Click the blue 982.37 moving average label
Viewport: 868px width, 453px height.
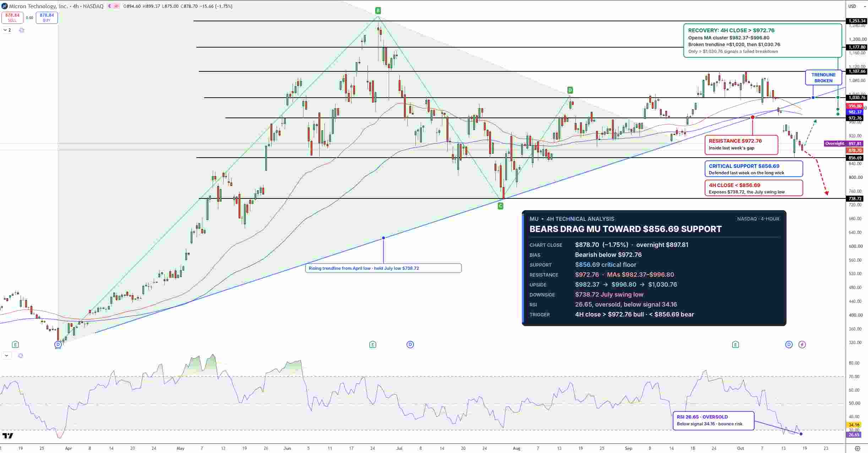tap(855, 112)
